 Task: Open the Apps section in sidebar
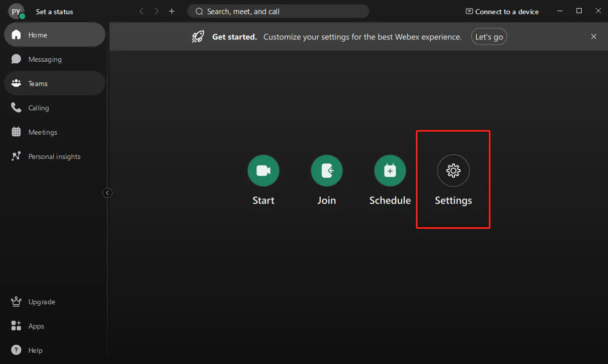(36, 326)
